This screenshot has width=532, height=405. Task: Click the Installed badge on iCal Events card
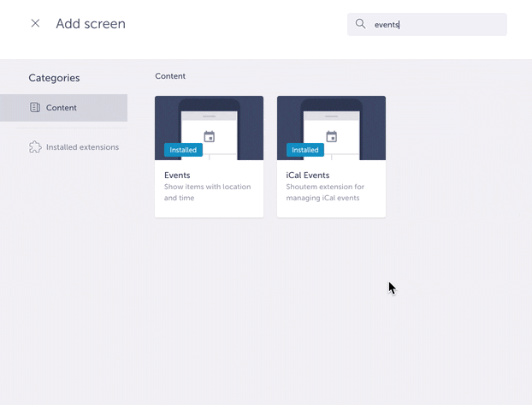point(305,150)
